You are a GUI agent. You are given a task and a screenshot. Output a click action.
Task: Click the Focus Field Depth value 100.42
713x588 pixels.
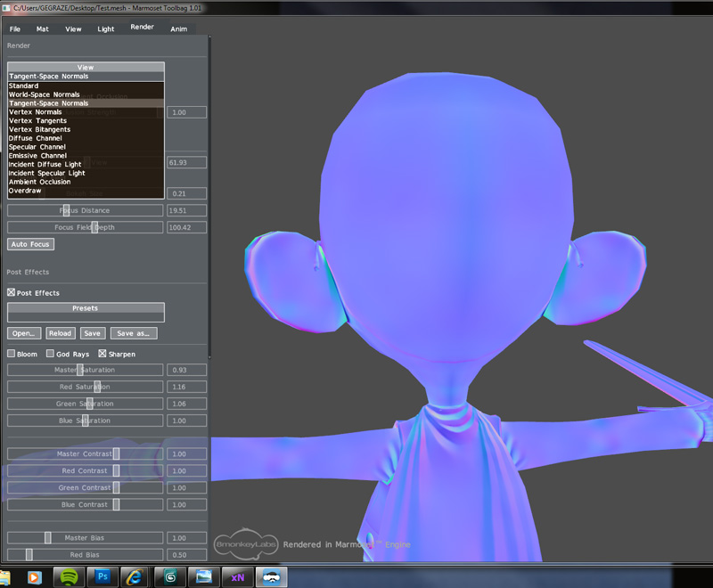[186, 227]
